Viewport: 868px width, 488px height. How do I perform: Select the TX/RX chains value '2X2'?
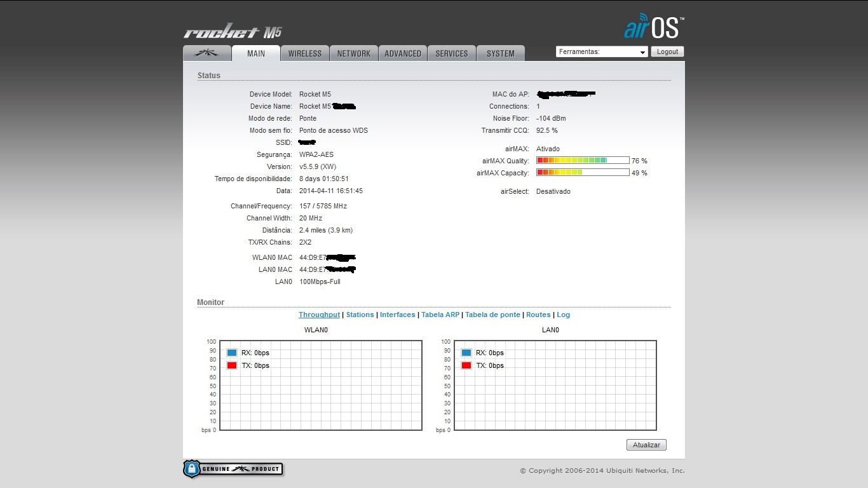coord(306,243)
